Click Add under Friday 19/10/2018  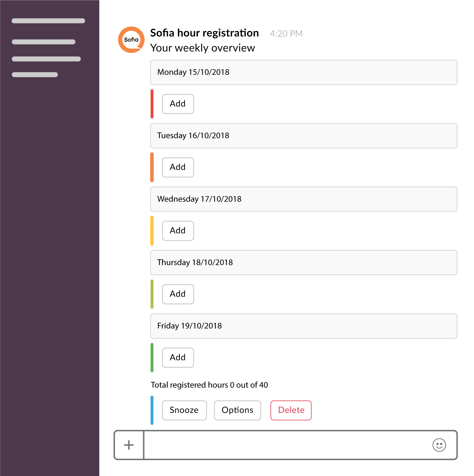point(178,358)
